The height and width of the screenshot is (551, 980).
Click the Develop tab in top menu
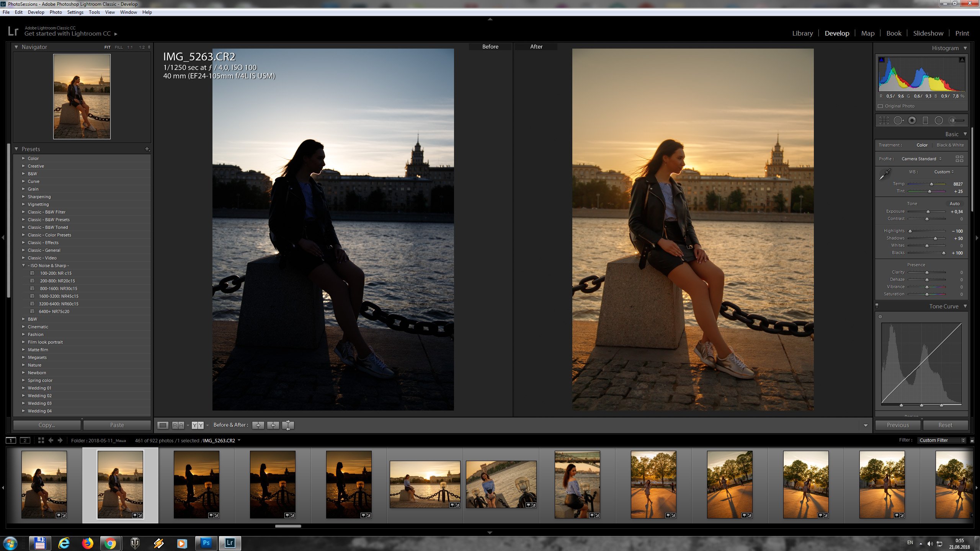pyautogui.click(x=837, y=33)
